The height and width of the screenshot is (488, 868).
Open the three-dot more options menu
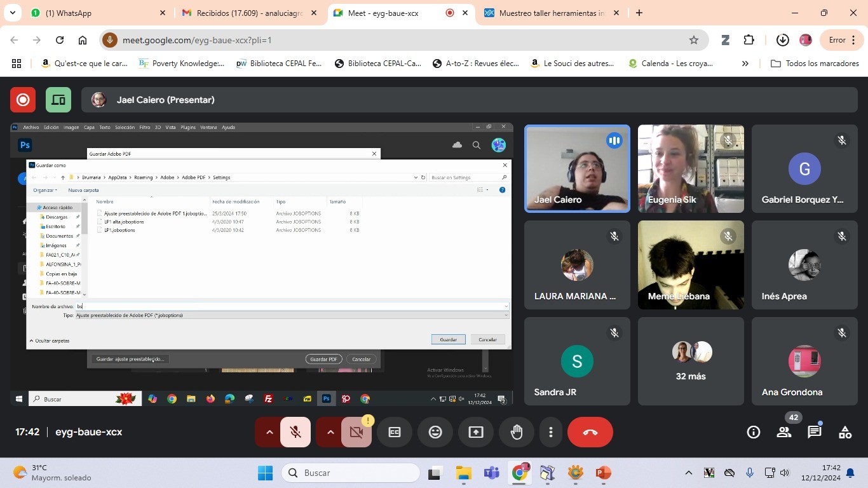550,432
